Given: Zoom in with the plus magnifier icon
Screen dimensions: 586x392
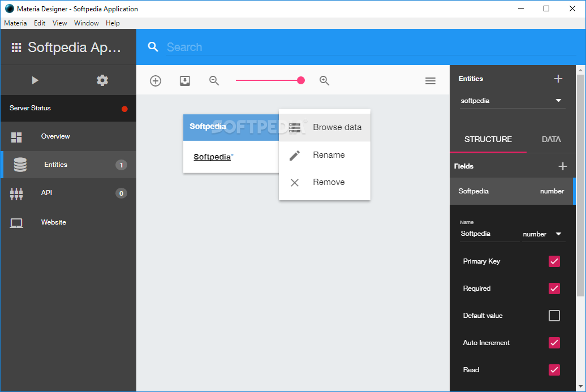Looking at the screenshot, I should pos(324,81).
